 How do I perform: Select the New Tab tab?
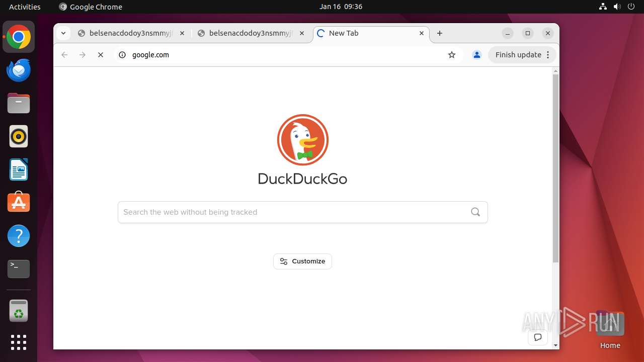[371, 33]
